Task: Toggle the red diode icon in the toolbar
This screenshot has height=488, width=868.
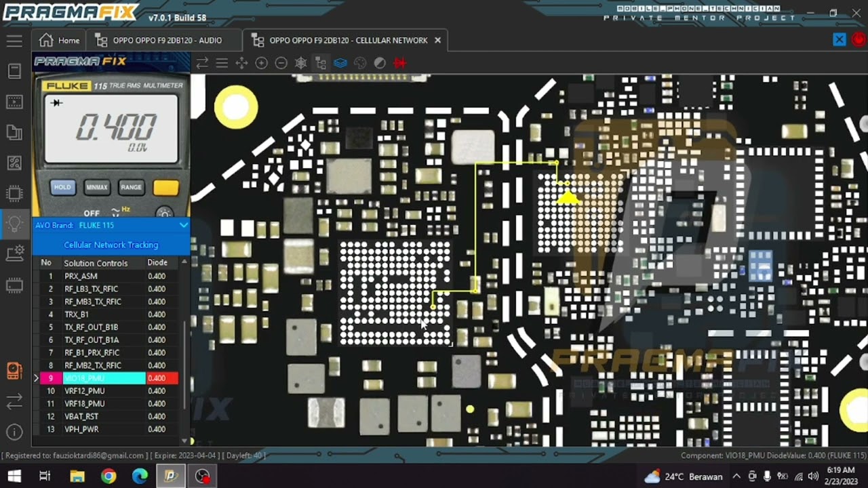Action: click(x=400, y=63)
